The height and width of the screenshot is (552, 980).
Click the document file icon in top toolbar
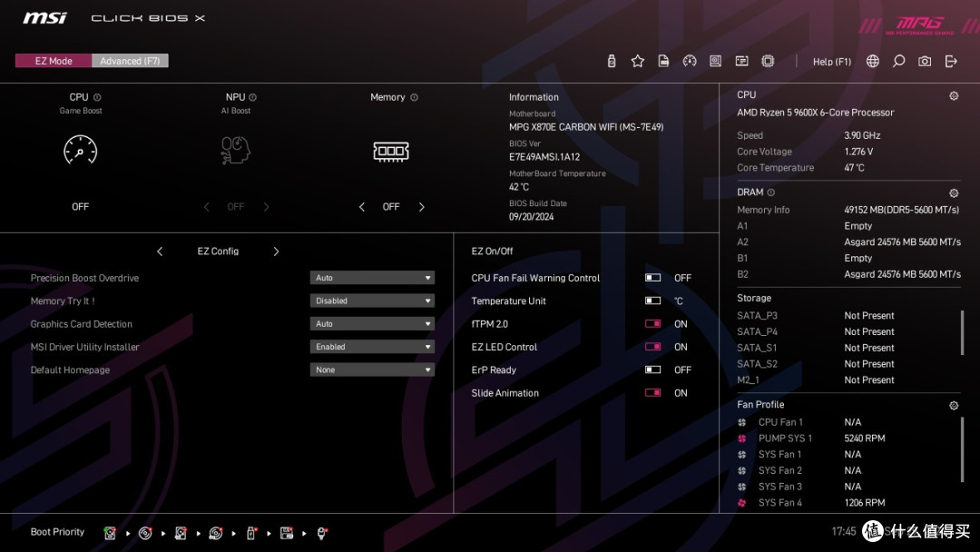click(x=663, y=61)
